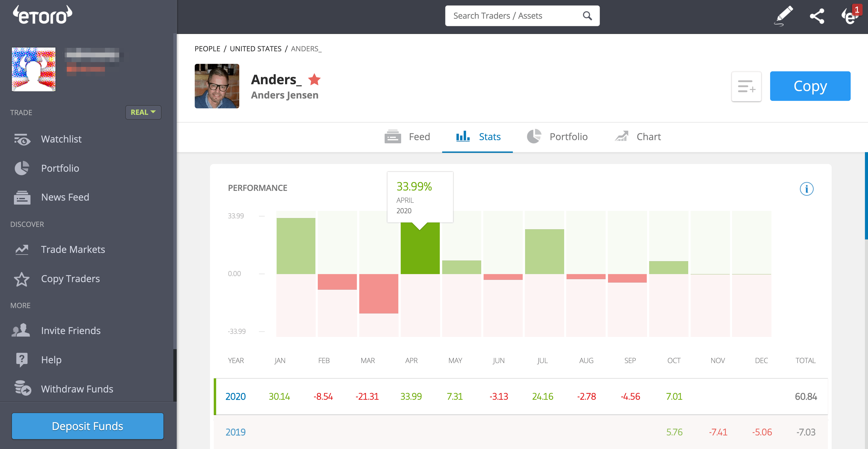Image resolution: width=868 pixels, height=449 pixels.
Task: Open Invite Friends page
Action: [x=70, y=331]
